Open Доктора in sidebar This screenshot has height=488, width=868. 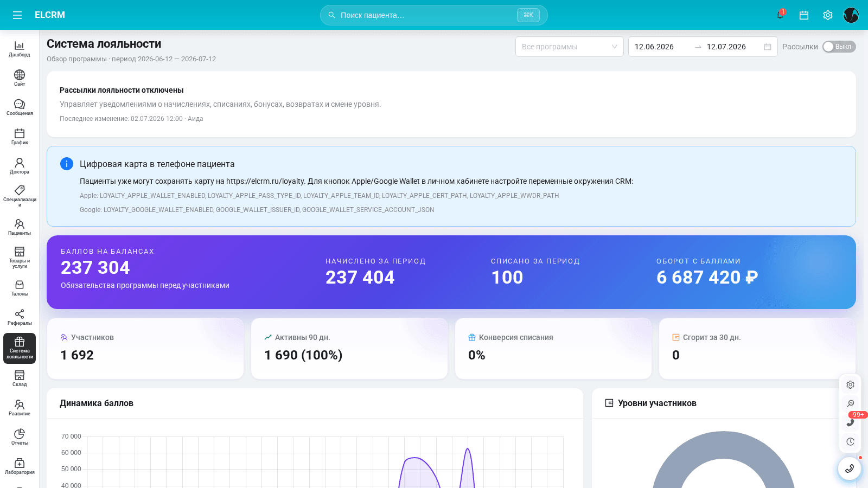20,166
